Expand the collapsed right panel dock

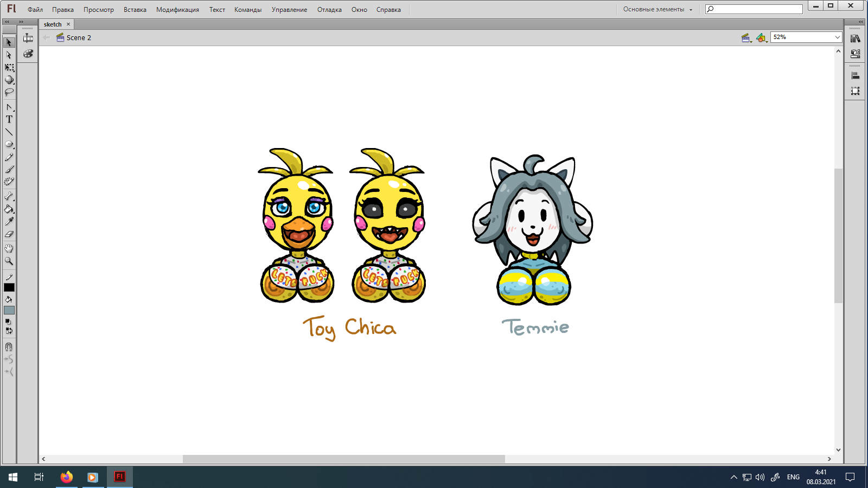coord(861,22)
